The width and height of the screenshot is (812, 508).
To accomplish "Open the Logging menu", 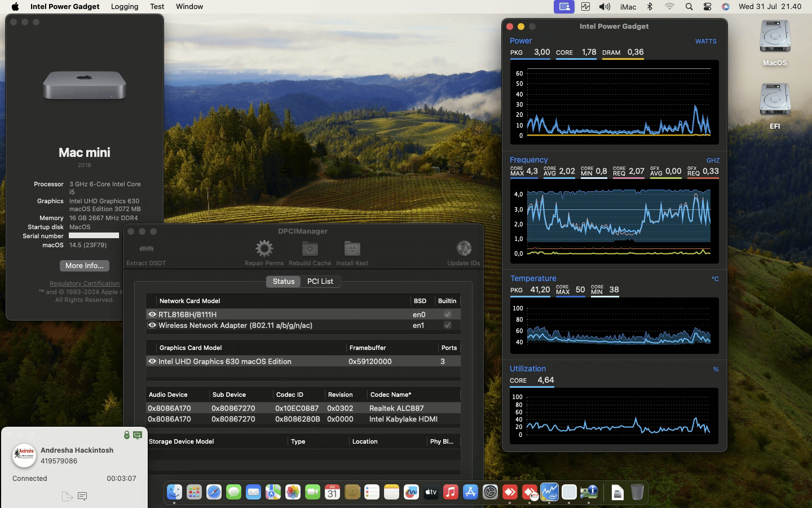I will coord(124,7).
